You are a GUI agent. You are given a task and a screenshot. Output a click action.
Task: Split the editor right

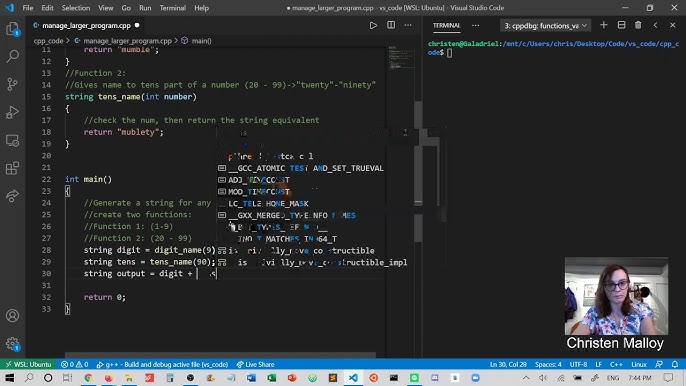pyautogui.click(x=391, y=25)
